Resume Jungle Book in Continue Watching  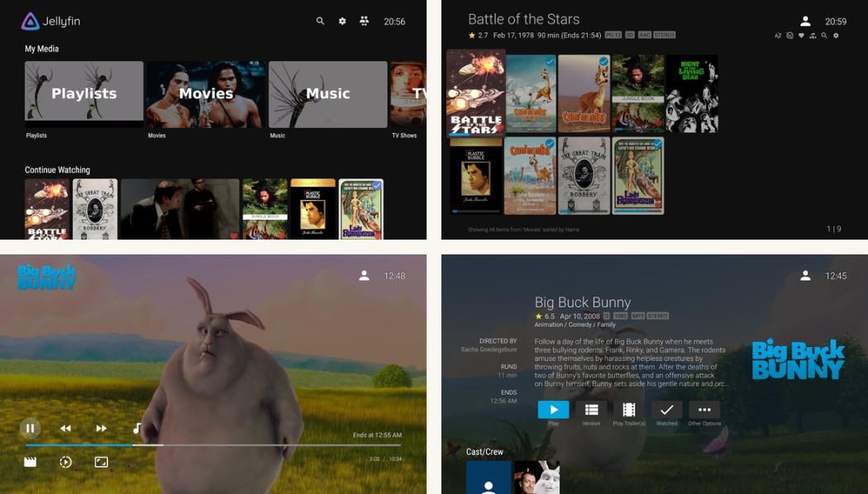(265, 209)
